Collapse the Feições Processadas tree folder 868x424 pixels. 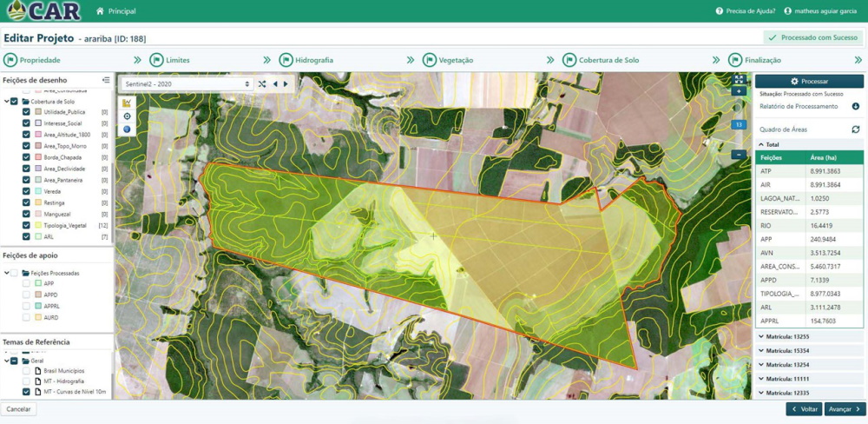[x=6, y=273]
